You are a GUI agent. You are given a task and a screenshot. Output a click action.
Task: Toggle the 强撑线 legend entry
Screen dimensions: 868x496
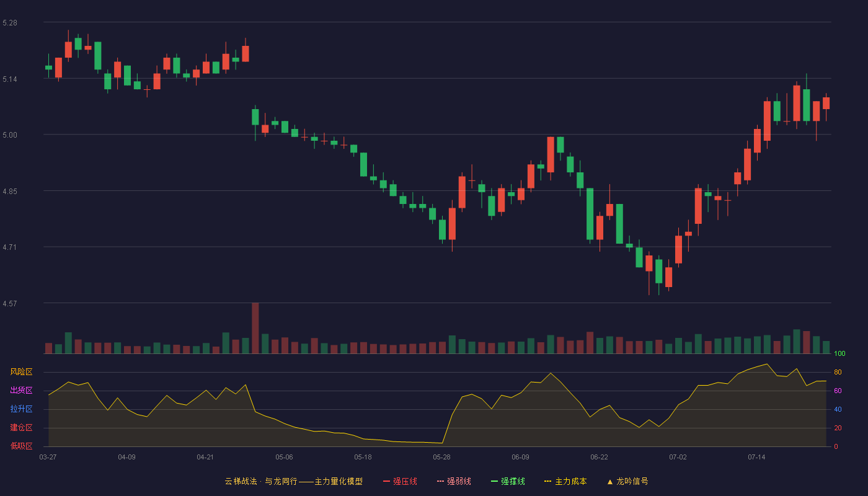[x=508, y=481]
